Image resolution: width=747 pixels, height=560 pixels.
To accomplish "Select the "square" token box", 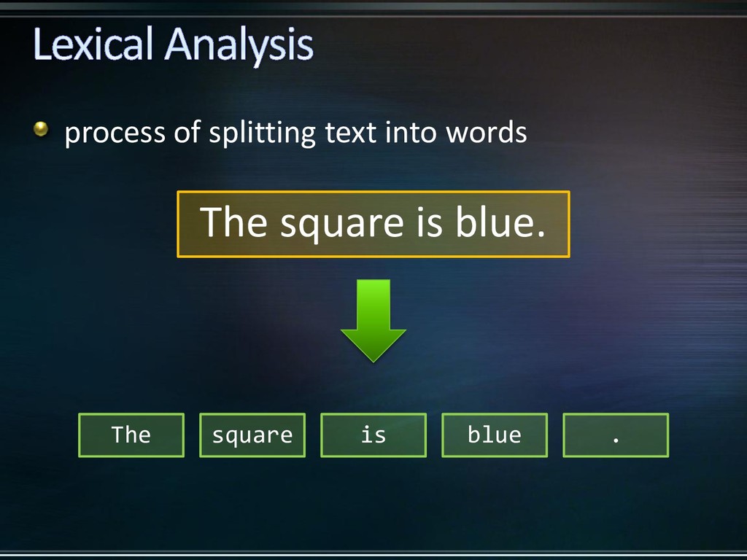I will click(252, 435).
